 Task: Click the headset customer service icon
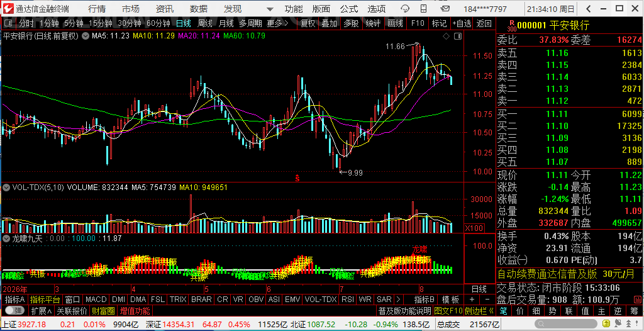click(x=406, y=9)
